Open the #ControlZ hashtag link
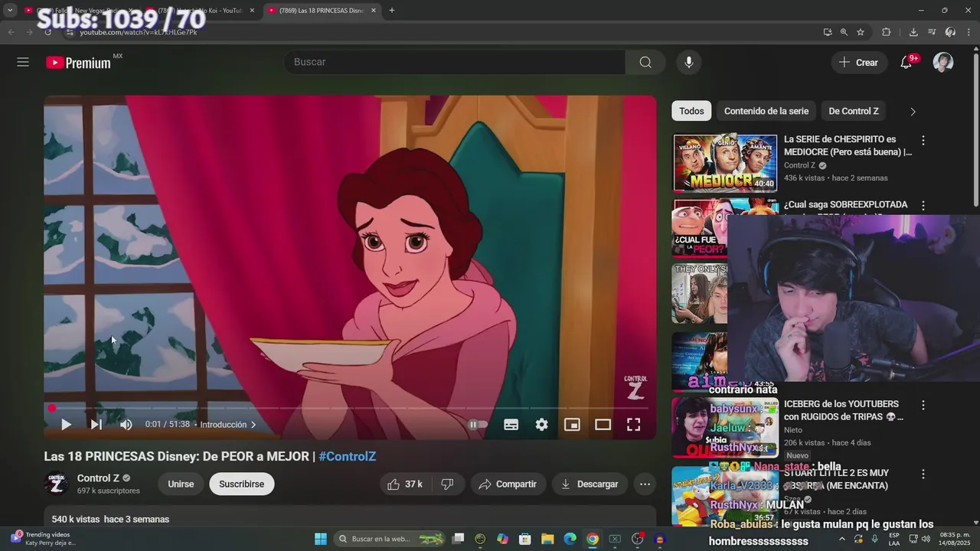Image resolution: width=980 pixels, height=551 pixels. [347, 456]
